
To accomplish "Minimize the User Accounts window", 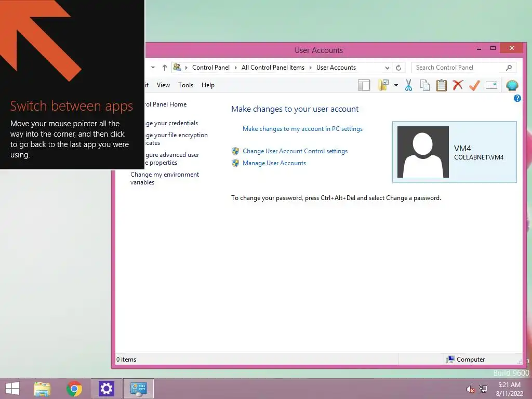I will click(479, 48).
